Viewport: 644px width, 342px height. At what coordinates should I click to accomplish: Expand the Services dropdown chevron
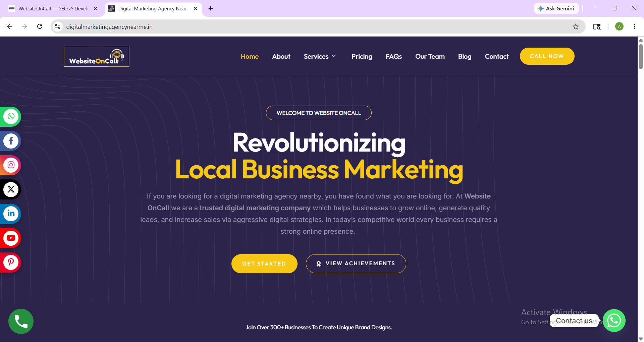coord(334,56)
